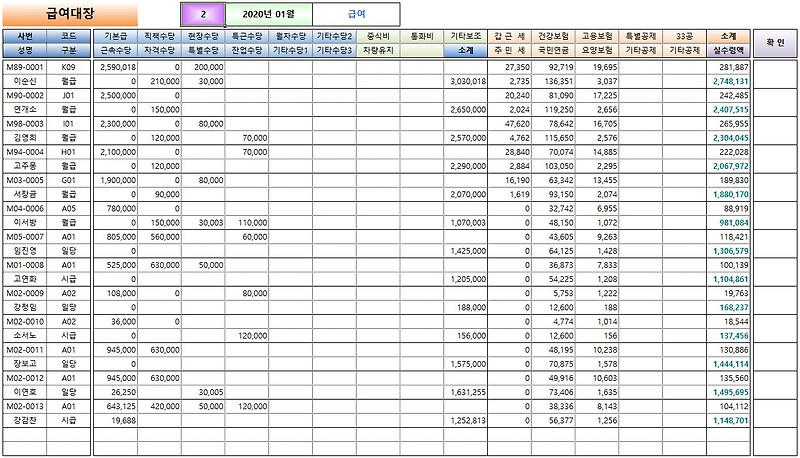Click net pay value 137,456
The width and height of the screenshot is (800, 458).
(728, 336)
